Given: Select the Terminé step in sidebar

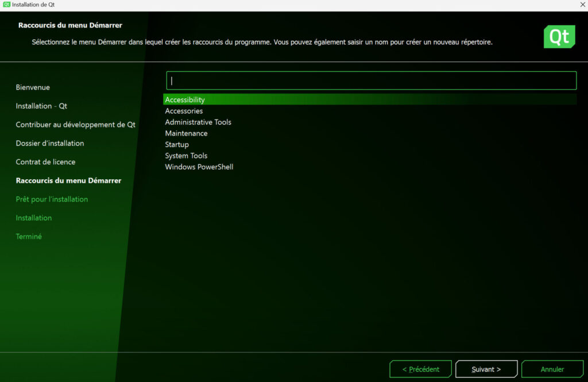Looking at the screenshot, I should pos(29,237).
